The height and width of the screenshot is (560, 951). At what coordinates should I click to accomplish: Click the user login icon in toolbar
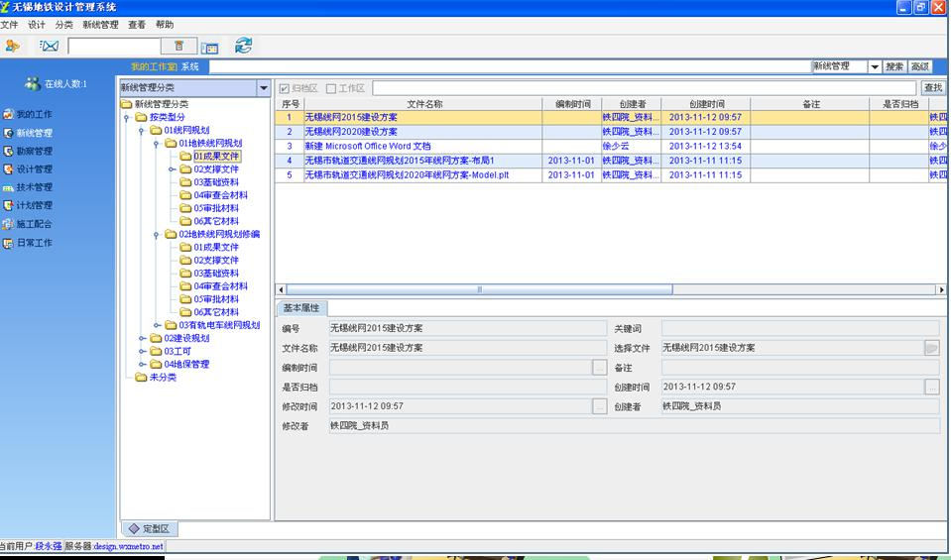[13, 46]
